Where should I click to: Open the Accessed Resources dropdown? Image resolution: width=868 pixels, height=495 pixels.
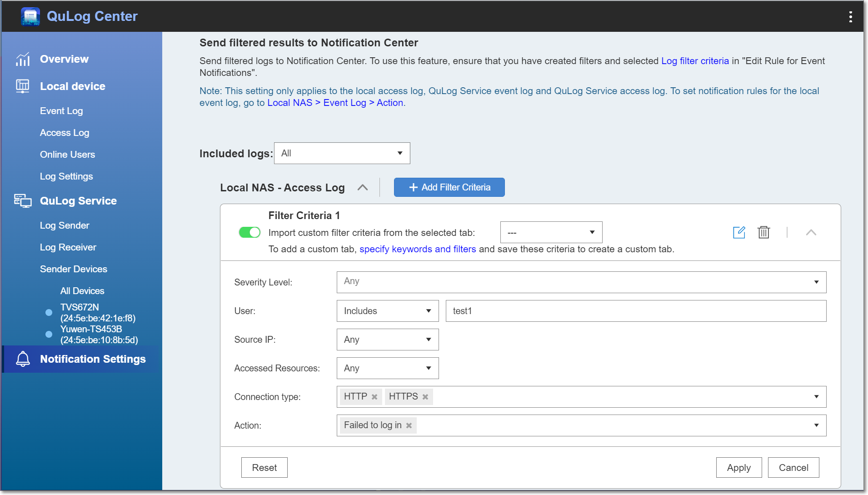tap(388, 368)
